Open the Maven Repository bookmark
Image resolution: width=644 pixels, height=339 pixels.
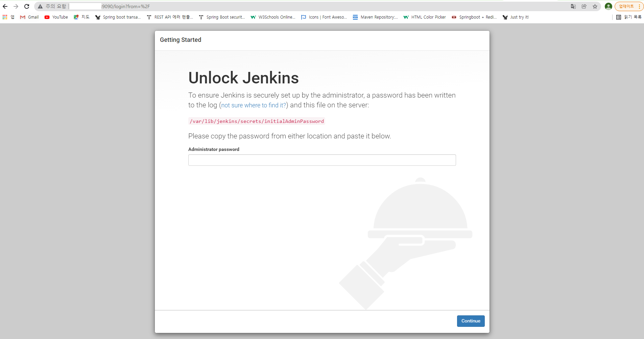click(375, 17)
